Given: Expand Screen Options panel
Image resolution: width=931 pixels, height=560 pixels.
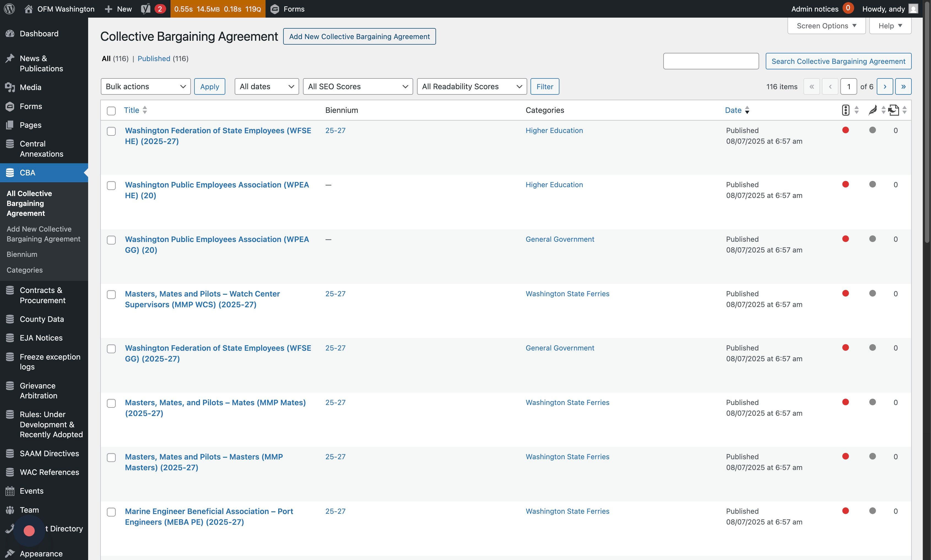Looking at the screenshot, I should point(826,26).
